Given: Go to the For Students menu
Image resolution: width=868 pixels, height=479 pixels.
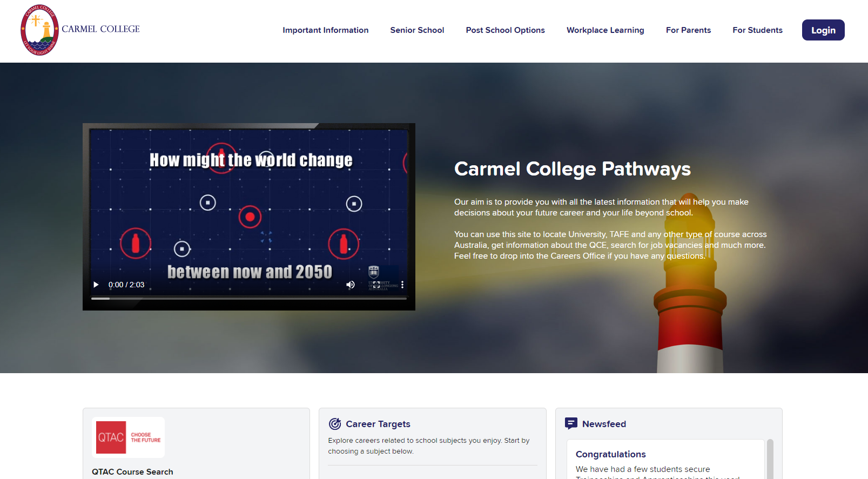Looking at the screenshot, I should [x=757, y=30].
